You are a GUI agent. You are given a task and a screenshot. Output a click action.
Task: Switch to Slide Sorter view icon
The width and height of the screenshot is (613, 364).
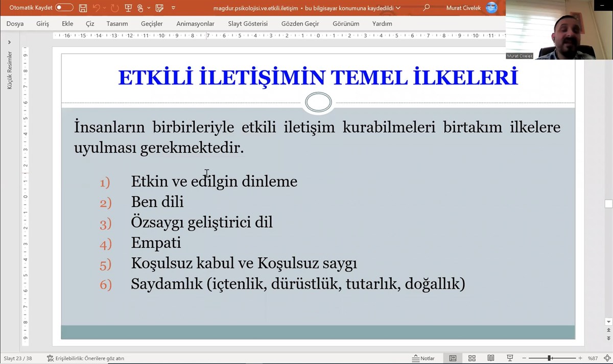472,358
